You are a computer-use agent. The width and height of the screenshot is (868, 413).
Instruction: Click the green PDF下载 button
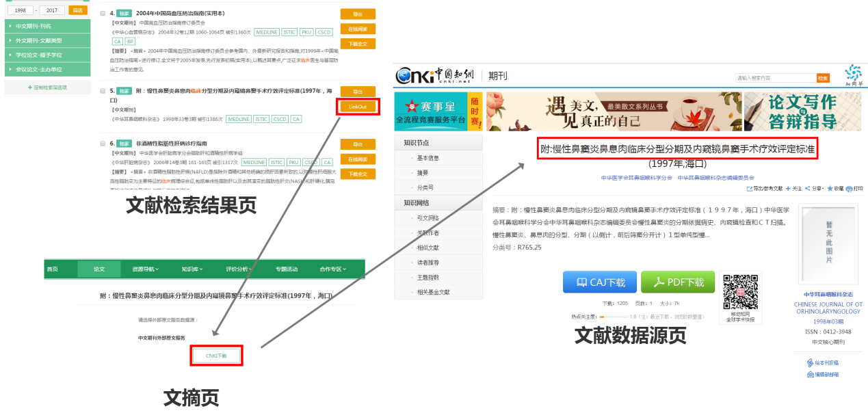point(678,282)
